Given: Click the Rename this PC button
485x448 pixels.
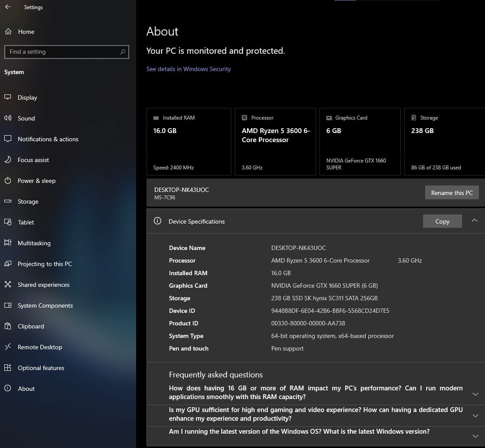Looking at the screenshot, I should tap(452, 193).
